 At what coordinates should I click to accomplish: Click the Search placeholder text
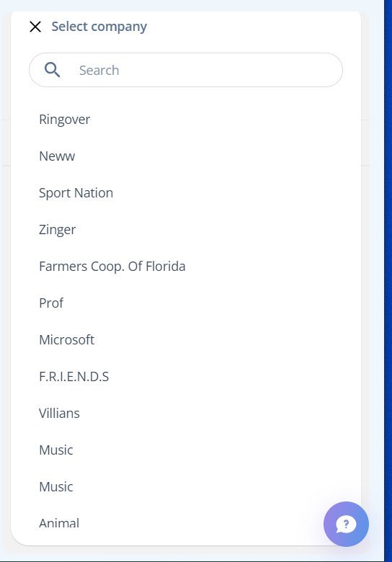pos(99,71)
